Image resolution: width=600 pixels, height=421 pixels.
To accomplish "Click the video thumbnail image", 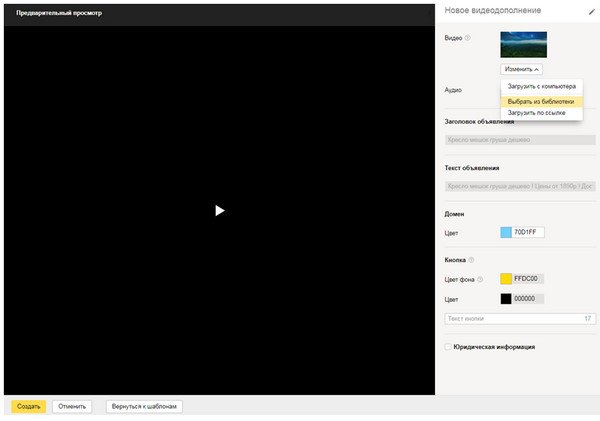I will [x=523, y=45].
